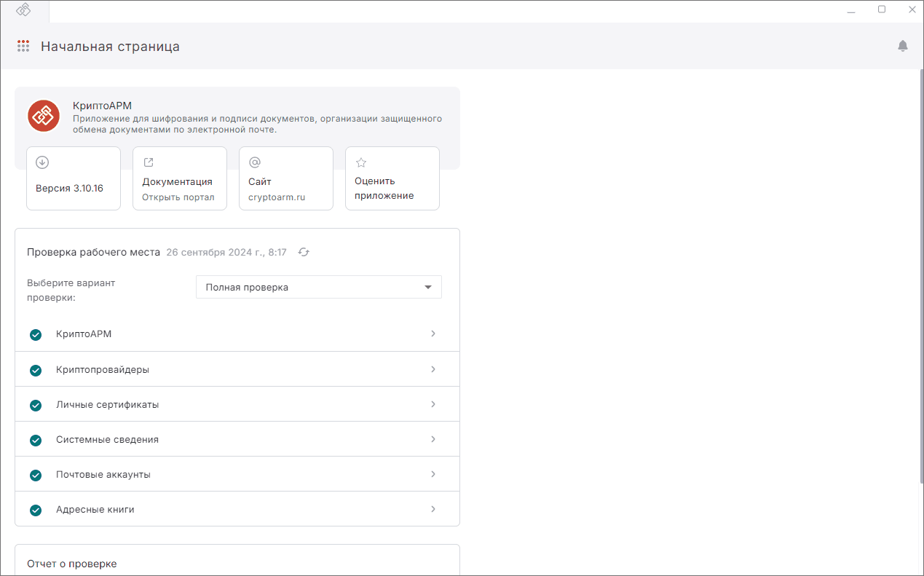Open the cryptoarm.ru site link
Image resolution: width=924 pixels, height=576 pixels.
pos(277,197)
